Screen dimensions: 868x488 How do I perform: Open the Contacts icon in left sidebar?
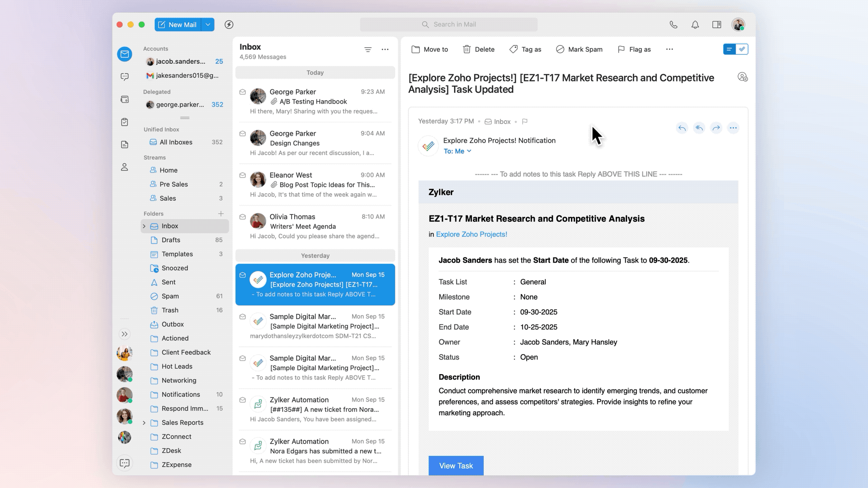pos(125,167)
